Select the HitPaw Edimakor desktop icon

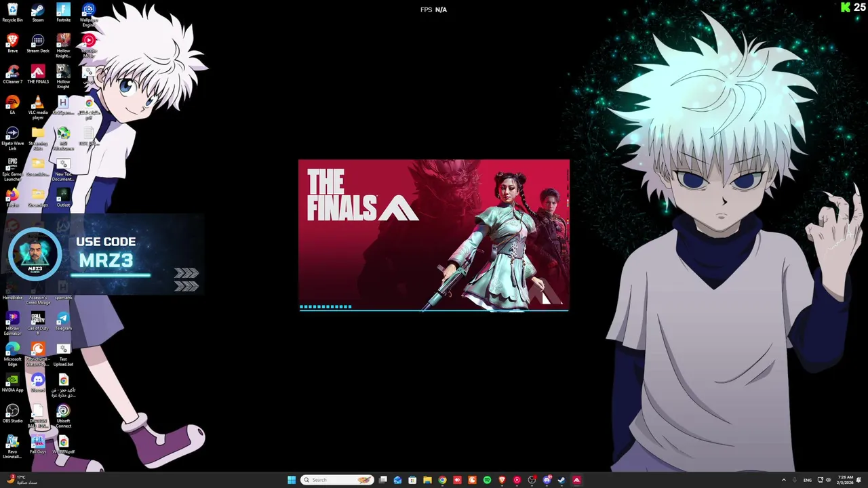click(x=12, y=323)
